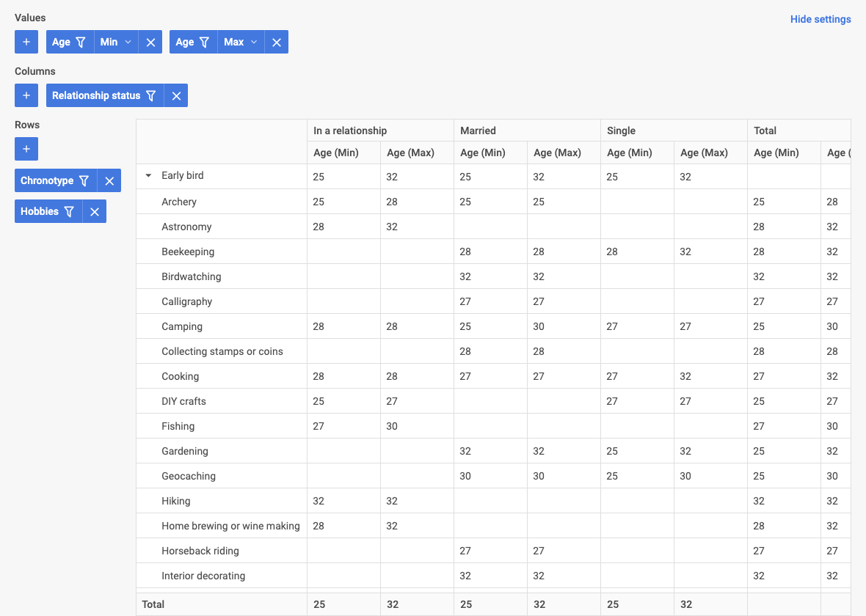The height and width of the screenshot is (616, 866).
Task: Remove the Age Max value field
Action: point(277,42)
